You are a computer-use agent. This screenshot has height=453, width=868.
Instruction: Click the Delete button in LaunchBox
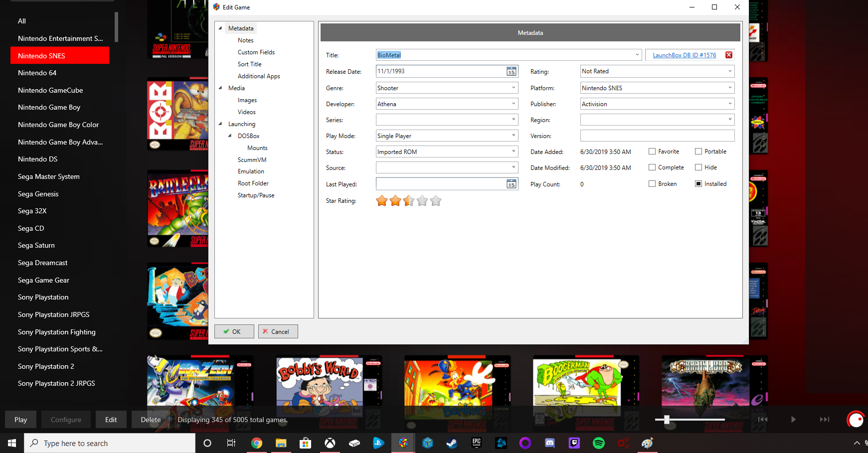pos(151,420)
